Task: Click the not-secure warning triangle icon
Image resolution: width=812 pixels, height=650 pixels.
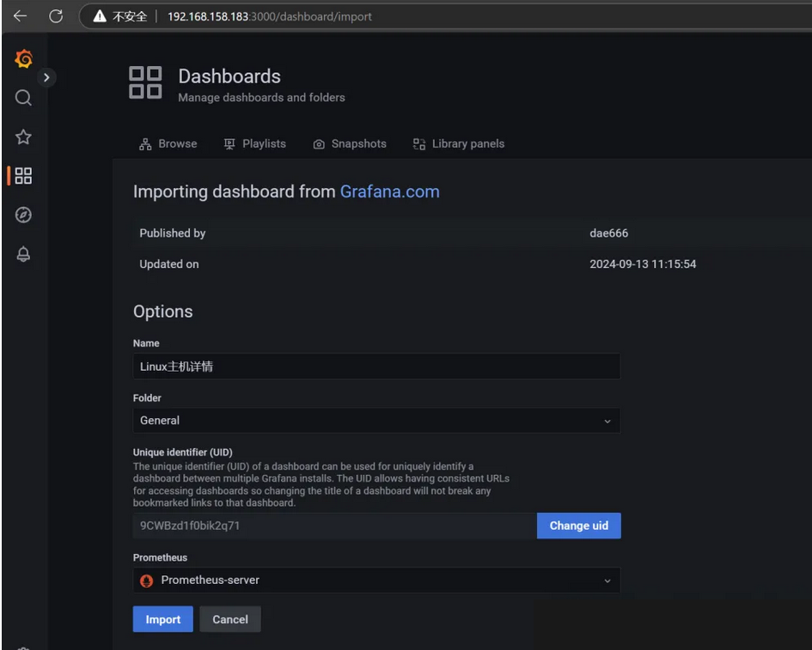Action: [100, 16]
